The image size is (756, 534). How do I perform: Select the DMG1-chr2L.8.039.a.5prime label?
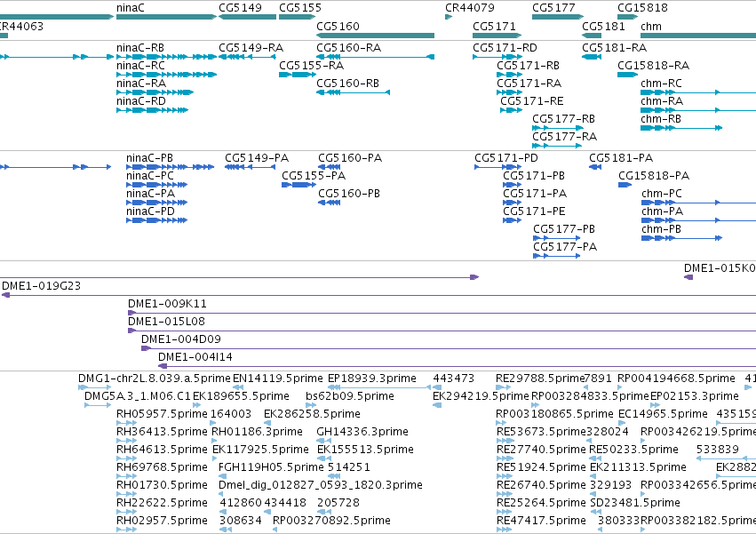155,379
